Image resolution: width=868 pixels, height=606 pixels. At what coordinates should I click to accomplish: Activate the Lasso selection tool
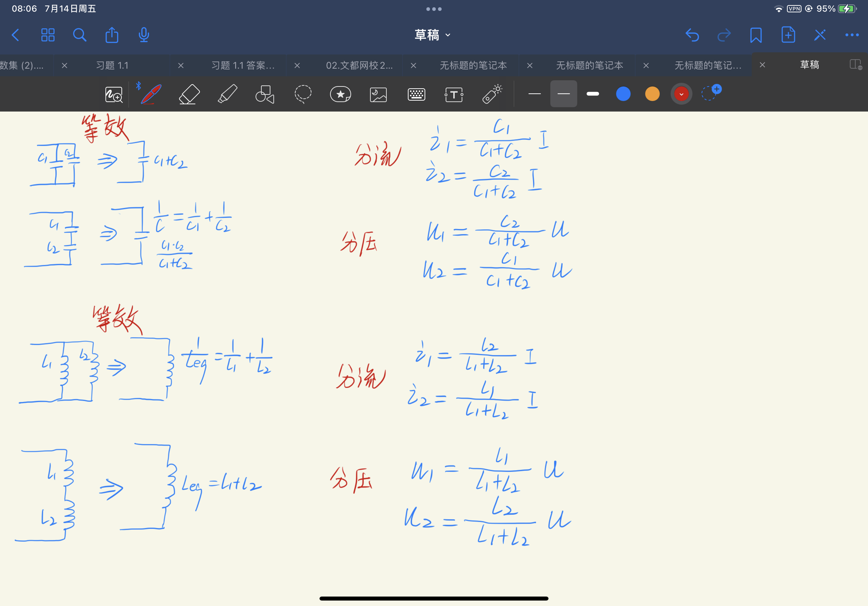pyautogui.click(x=303, y=94)
